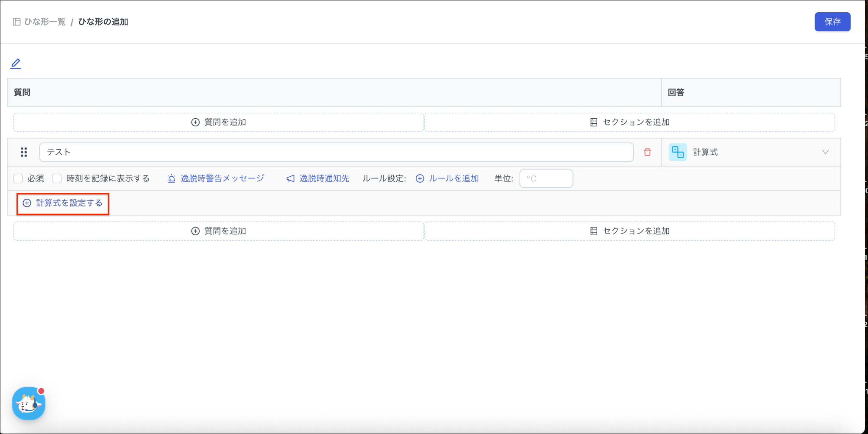868x434 pixels.
Task: Click the alarm icon for 逸脱時警告メッセージ
Action: tap(172, 179)
